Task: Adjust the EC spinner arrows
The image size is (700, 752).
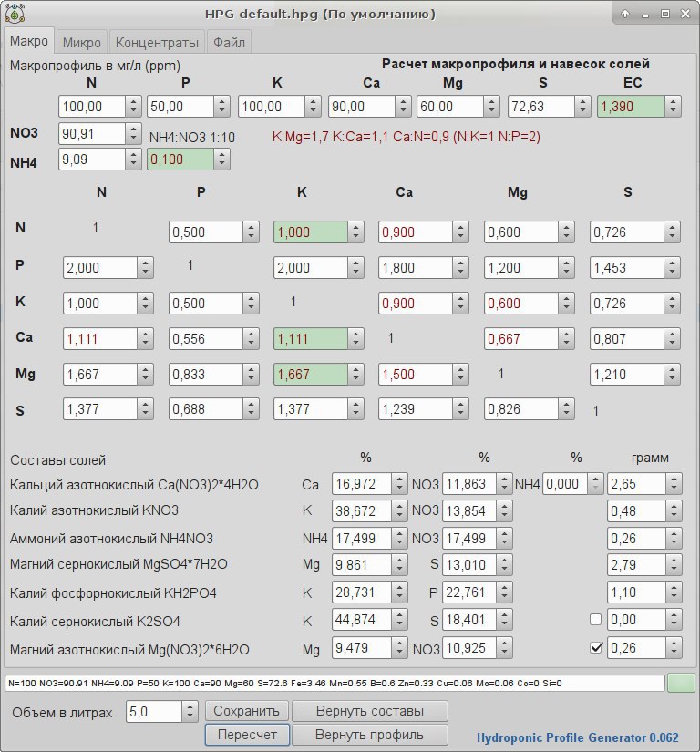Action: [674, 106]
